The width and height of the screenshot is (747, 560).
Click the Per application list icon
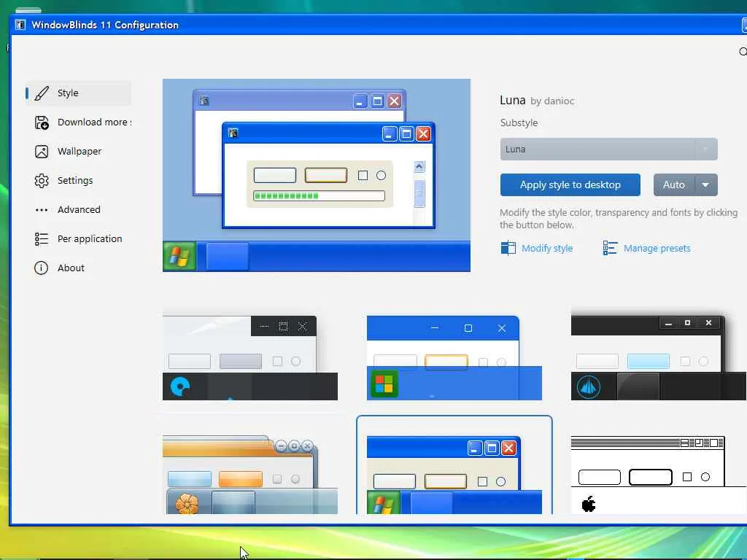pyautogui.click(x=42, y=238)
